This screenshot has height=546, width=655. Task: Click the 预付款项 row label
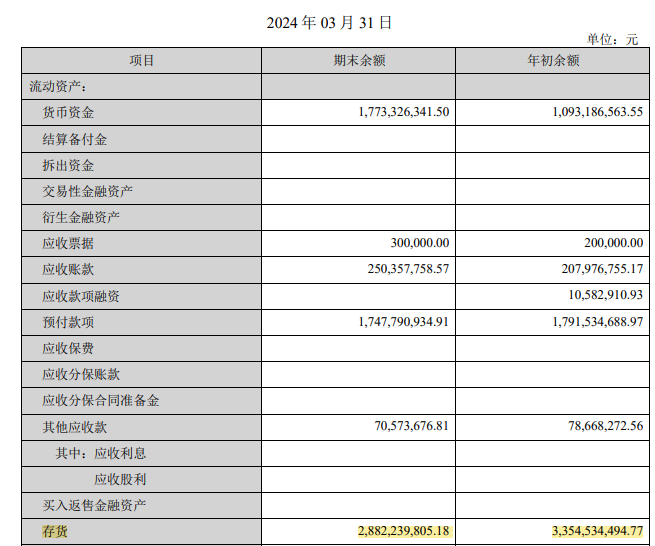[68, 322]
